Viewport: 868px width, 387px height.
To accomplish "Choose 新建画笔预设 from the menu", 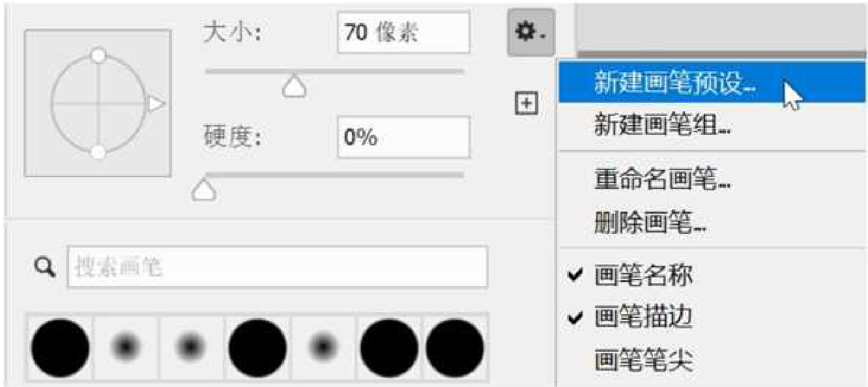I will (x=713, y=82).
